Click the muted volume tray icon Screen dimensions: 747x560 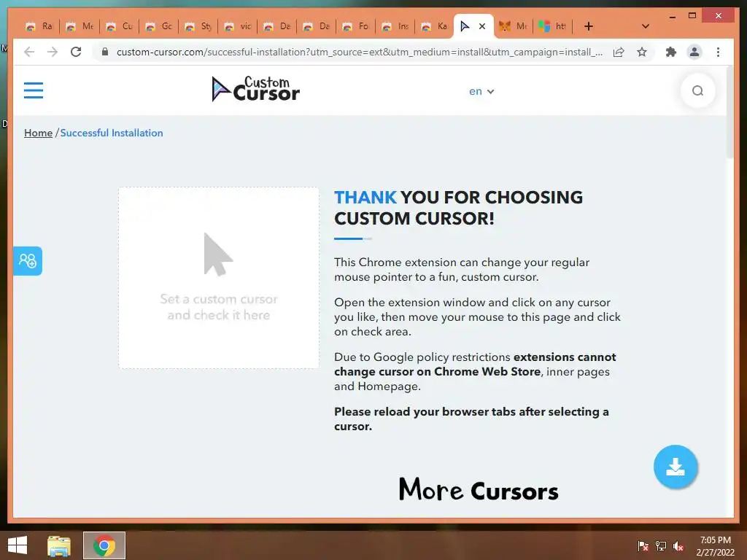678,546
